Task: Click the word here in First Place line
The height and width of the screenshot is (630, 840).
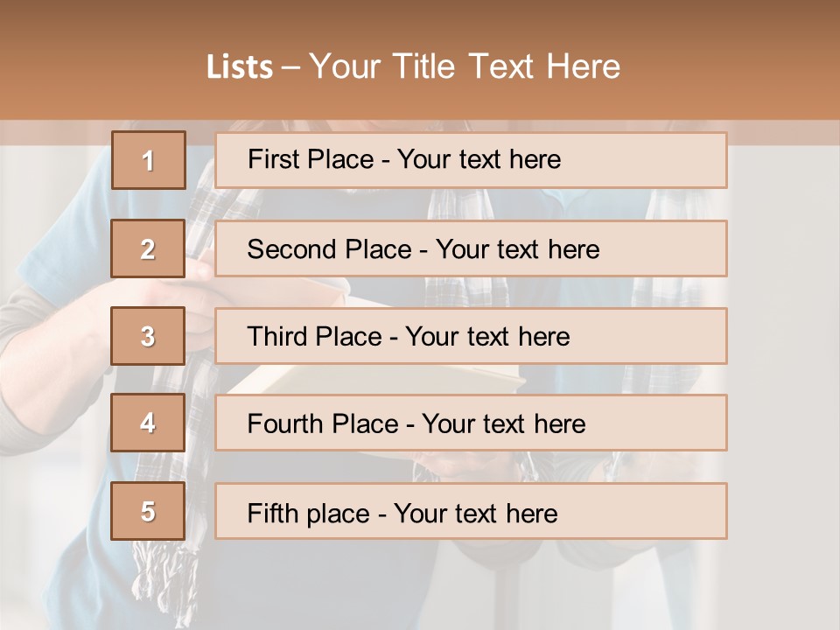Action: 535,159
